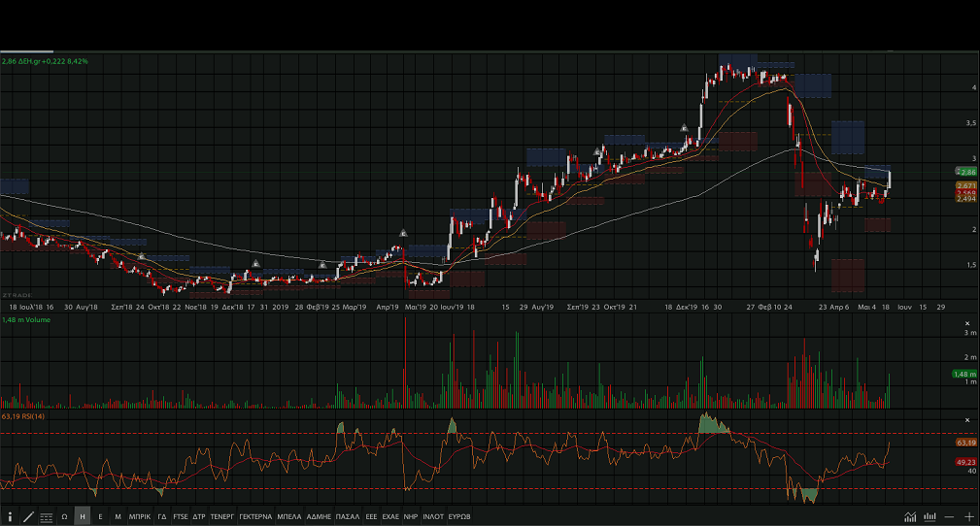Zoom out using the minus icon
The width and height of the screenshot is (980, 526).
point(950,516)
